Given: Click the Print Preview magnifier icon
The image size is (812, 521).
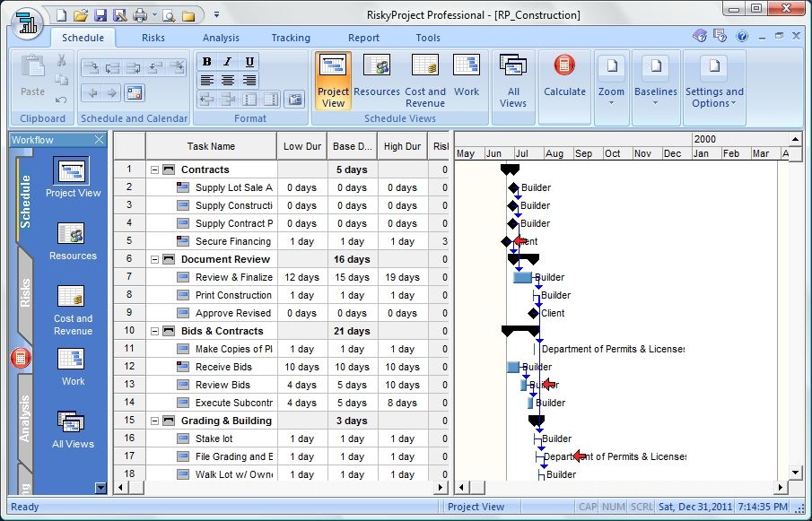Looking at the screenshot, I should coord(169,15).
